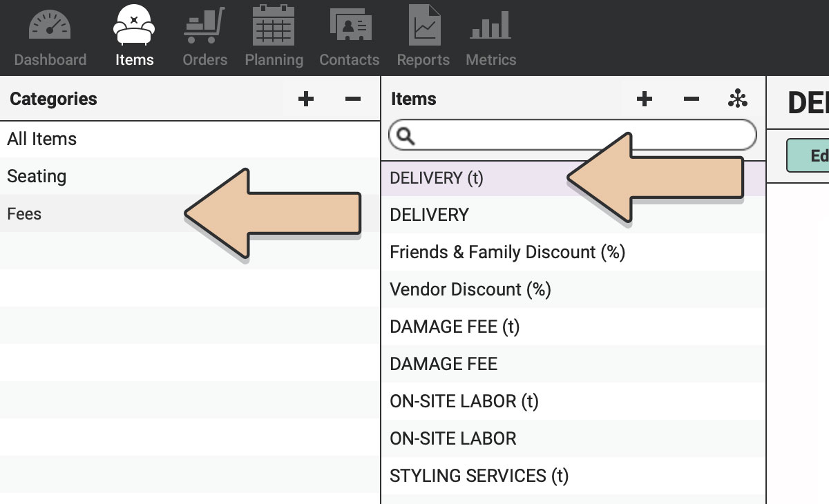The height and width of the screenshot is (504, 829).
Task: Click the Dashboard tab label
Action: [x=50, y=60]
